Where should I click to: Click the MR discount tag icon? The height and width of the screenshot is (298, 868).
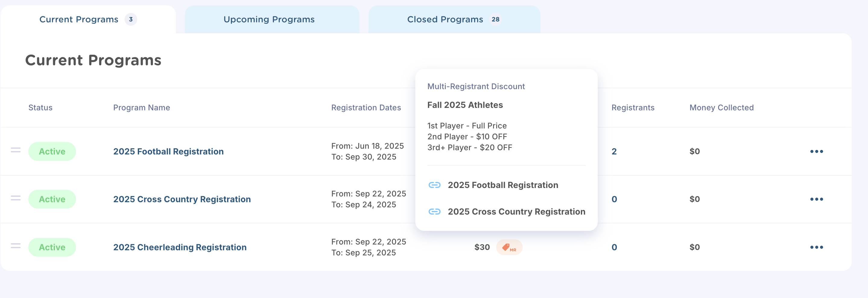[509, 248]
